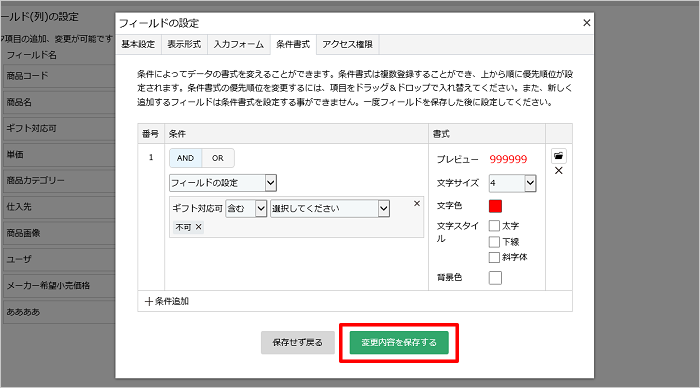This screenshot has width=700, height=388.
Task: Delete conditional format rule 1 with X
Action: click(558, 171)
